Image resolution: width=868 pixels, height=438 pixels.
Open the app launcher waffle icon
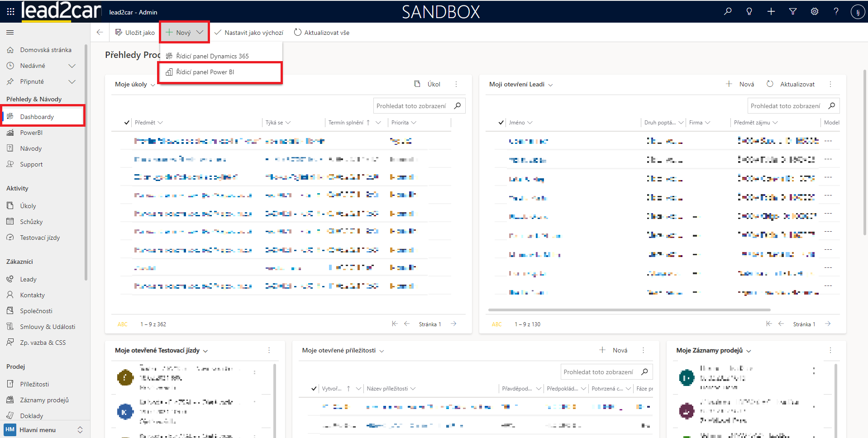pyautogui.click(x=10, y=12)
